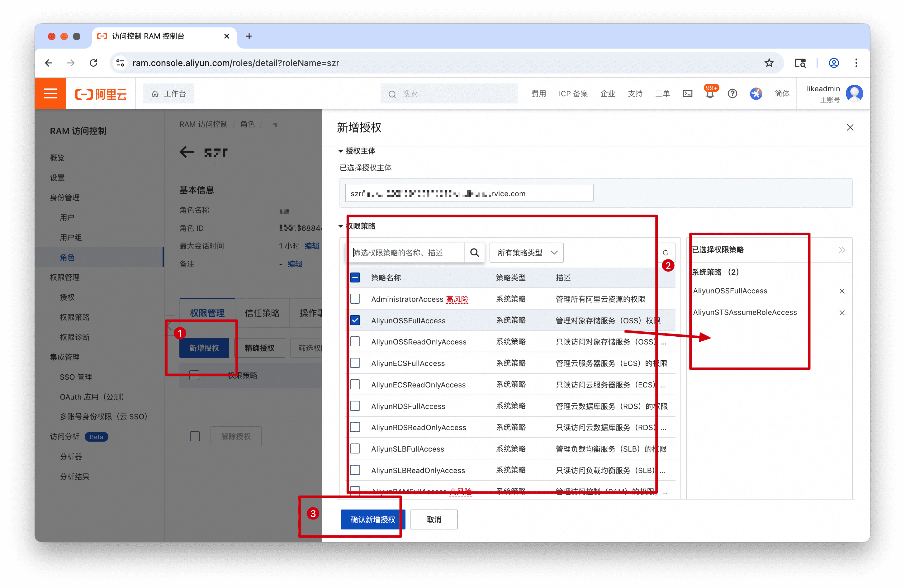Bookmark this page with star icon
905x588 pixels.
pos(769,63)
